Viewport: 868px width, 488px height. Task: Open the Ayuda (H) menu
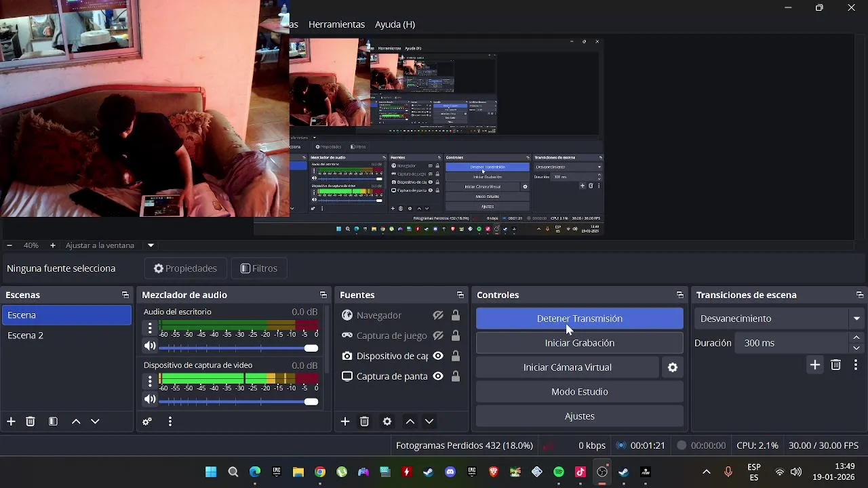click(x=395, y=24)
